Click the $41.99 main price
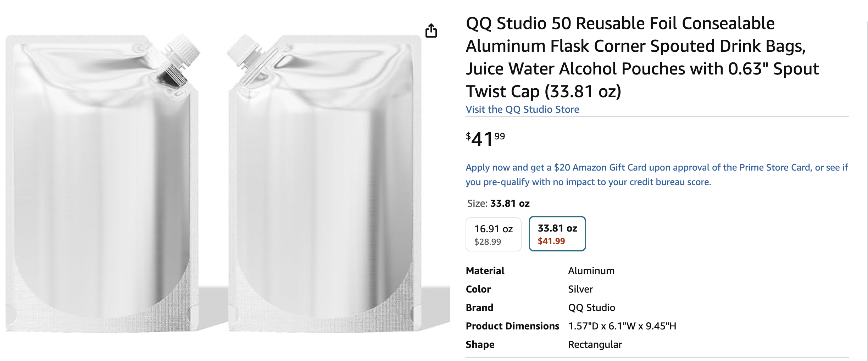This screenshot has height=361, width=868. pyautogui.click(x=485, y=139)
